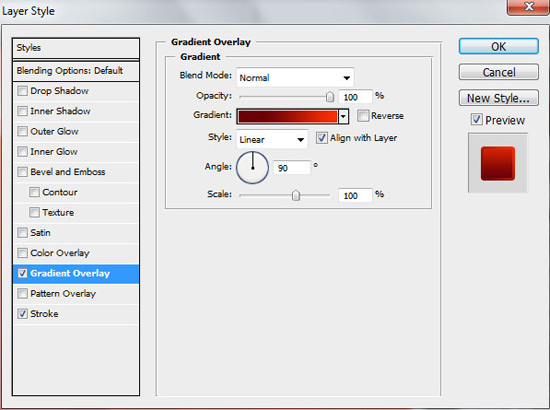Viewport: 550px width, 410px height.
Task: Click the Angle value input field
Action: (292, 168)
